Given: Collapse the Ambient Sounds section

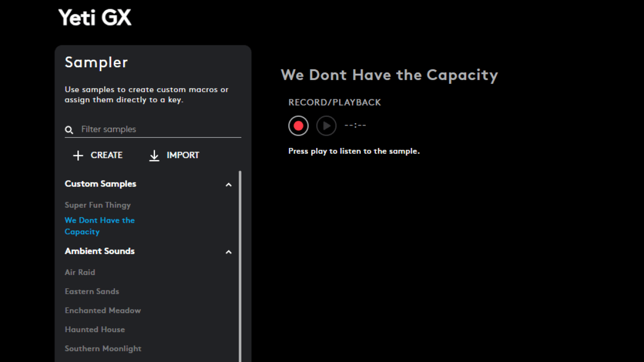Looking at the screenshot, I should coord(229,252).
